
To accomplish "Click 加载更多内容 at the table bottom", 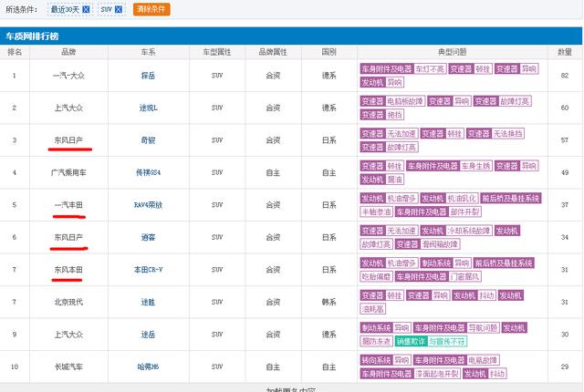I will click(291, 389).
